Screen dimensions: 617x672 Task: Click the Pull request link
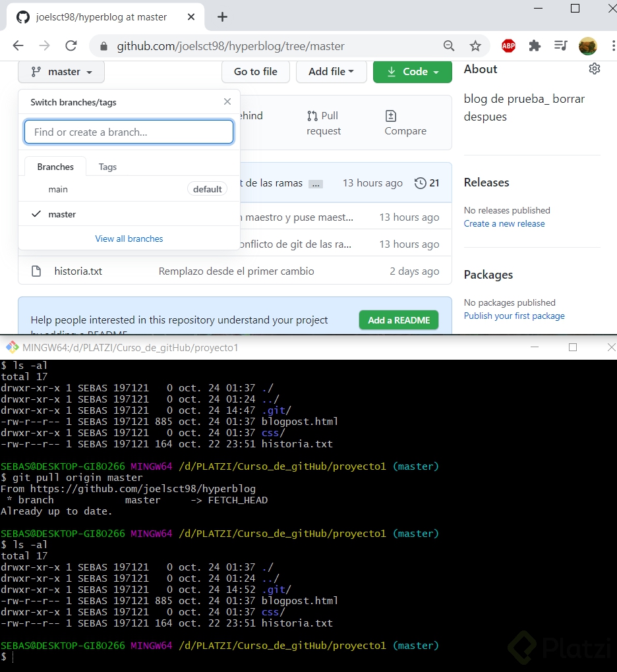point(324,123)
